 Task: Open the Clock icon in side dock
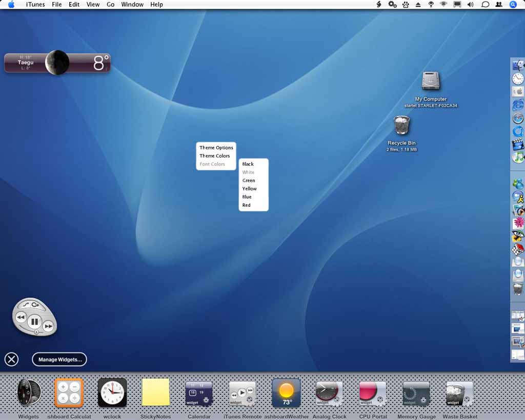(518, 78)
